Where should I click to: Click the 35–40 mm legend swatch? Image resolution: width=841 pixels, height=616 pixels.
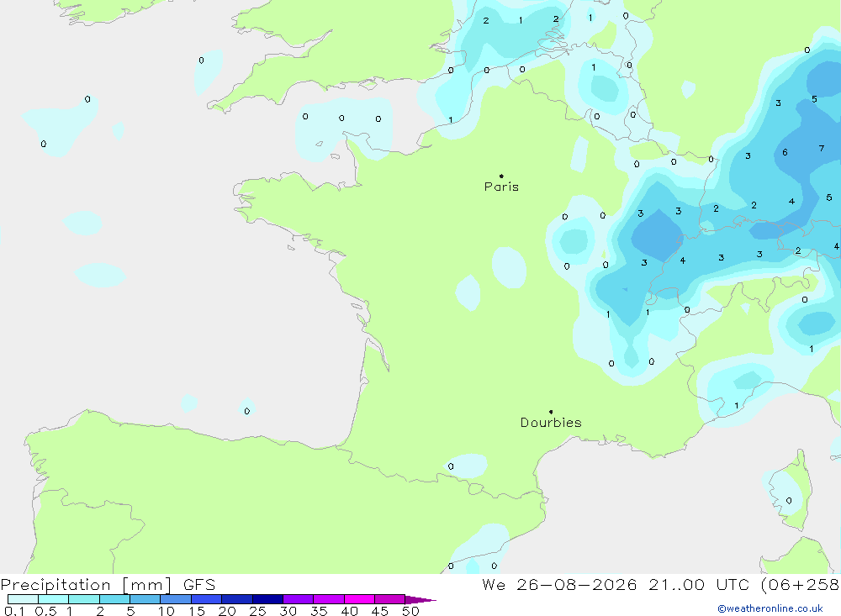[329, 599]
